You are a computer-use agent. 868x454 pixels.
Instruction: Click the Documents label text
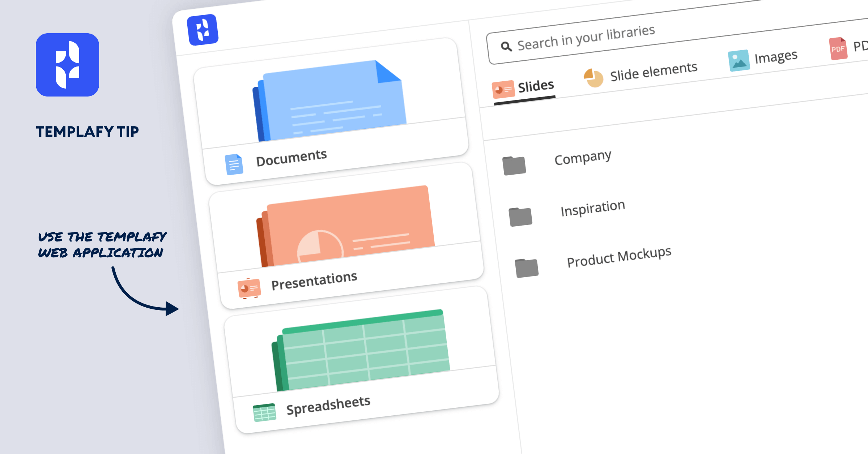(x=292, y=158)
